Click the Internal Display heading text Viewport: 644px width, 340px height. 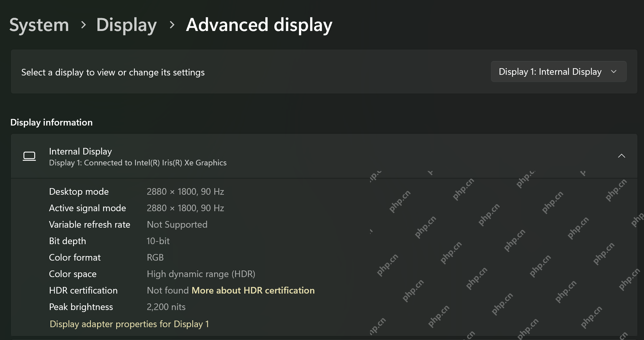[80, 151]
